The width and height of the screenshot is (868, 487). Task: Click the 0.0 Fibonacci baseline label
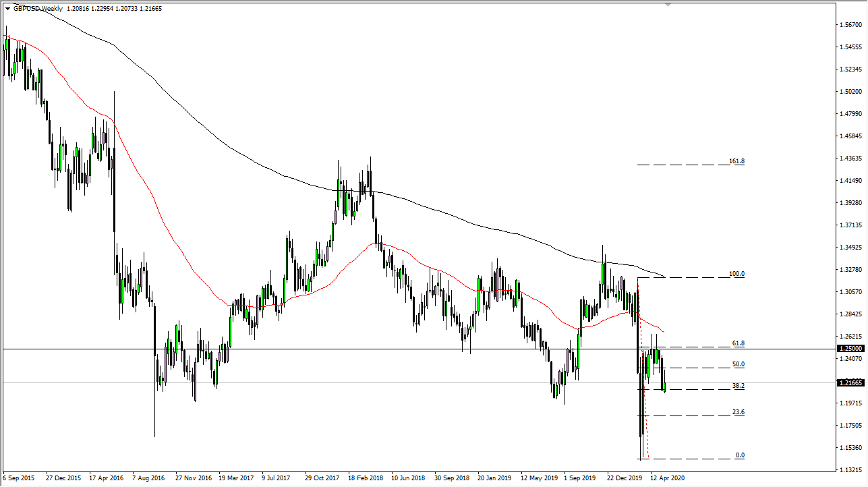[x=741, y=456]
